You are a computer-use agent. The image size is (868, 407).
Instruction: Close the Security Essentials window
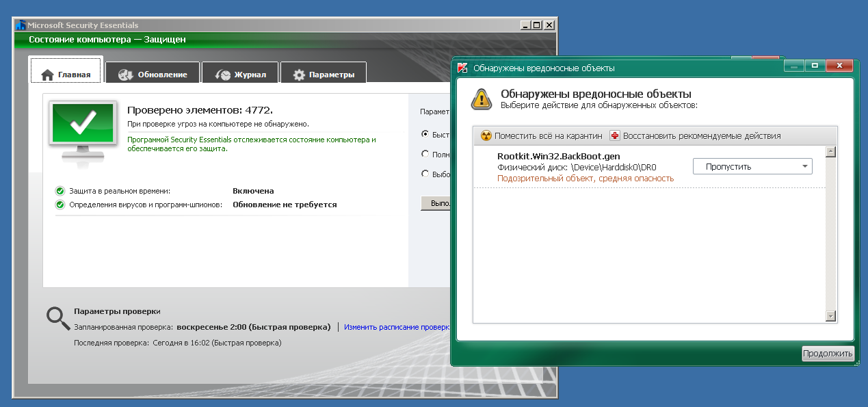click(x=549, y=25)
